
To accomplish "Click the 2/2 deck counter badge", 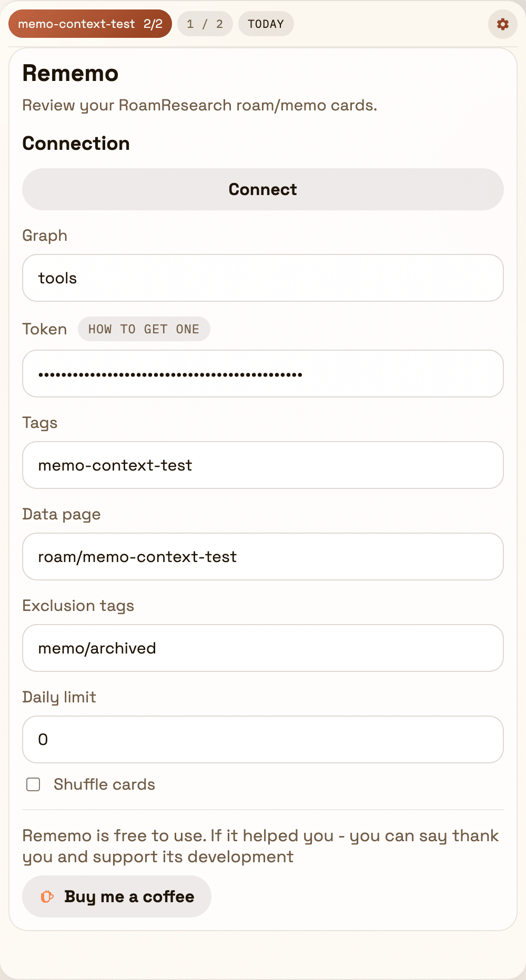I will coord(154,24).
